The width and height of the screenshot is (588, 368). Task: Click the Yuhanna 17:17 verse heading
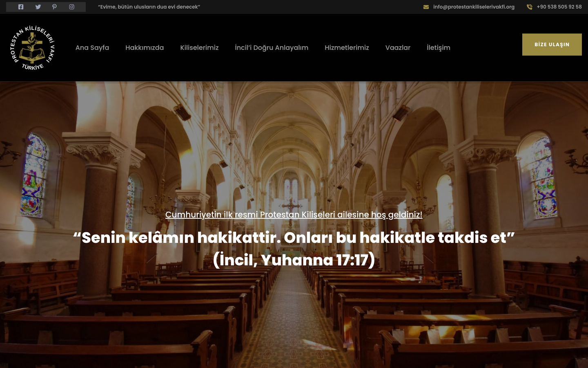[294, 249]
